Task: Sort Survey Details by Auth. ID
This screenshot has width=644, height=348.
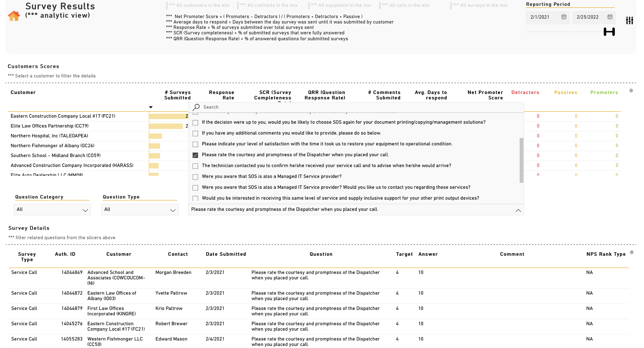Action: tap(65, 254)
